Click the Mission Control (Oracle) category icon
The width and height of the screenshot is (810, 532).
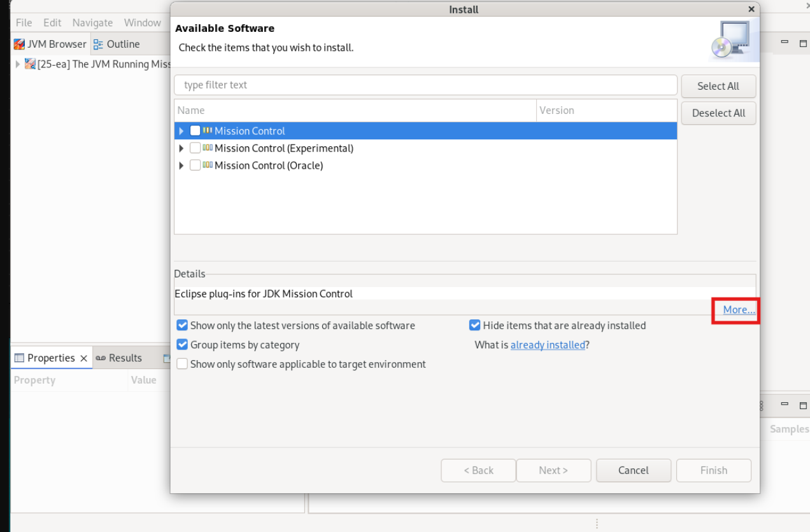(x=208, y=165)
